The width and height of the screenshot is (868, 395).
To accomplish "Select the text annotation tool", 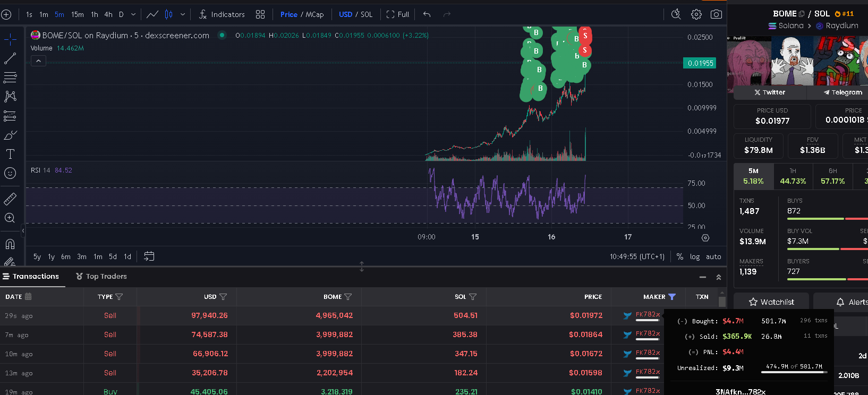I will (10, 154).
